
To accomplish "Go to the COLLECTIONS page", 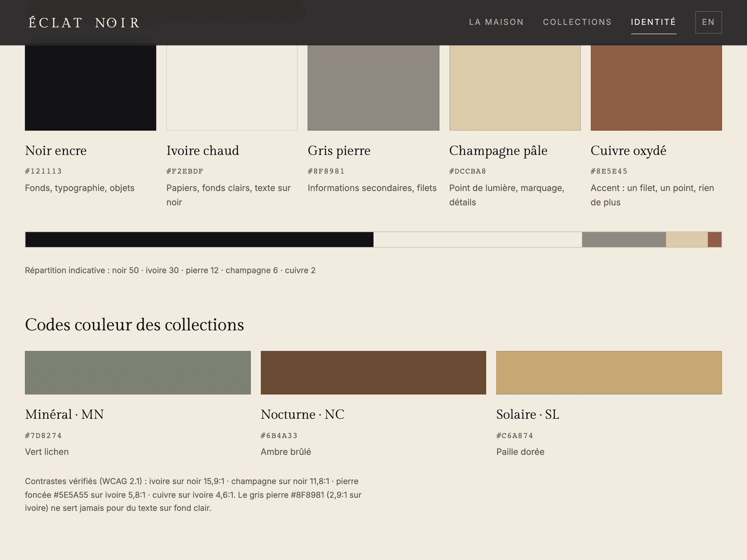I will (577, 22).
